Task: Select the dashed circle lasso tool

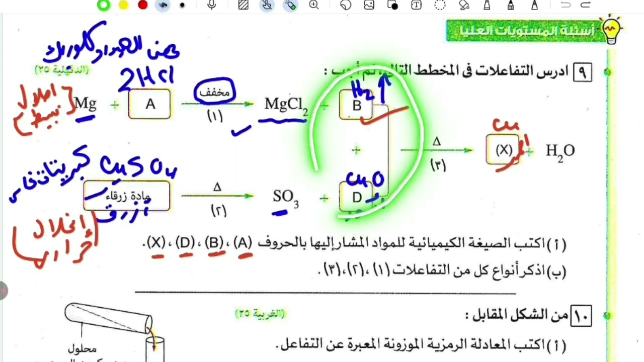Action: click(x=440, y=5)
